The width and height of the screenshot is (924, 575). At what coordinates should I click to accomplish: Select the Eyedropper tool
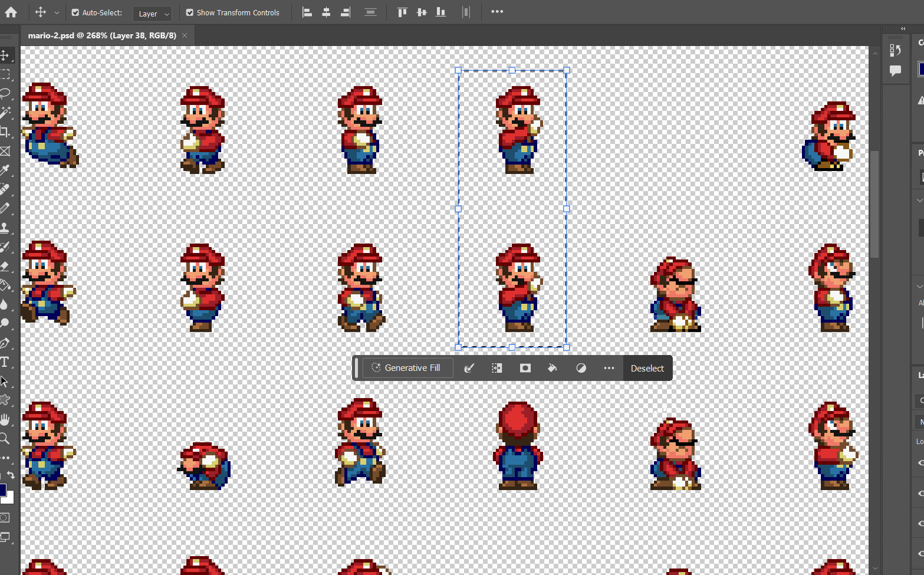pyautogui.click(x=6, y=170)
